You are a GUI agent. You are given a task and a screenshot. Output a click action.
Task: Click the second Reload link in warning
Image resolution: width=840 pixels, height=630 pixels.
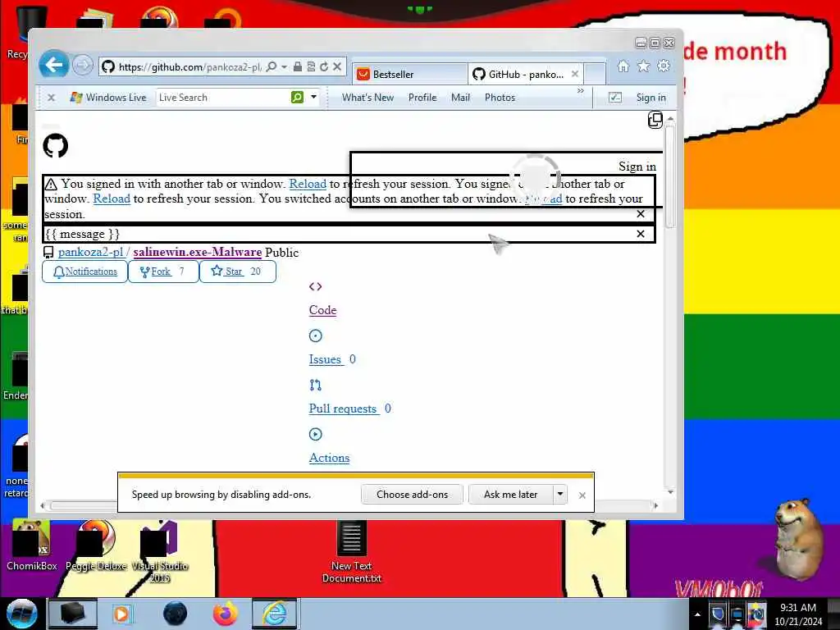pyautogui.click(x=112, y=199)
